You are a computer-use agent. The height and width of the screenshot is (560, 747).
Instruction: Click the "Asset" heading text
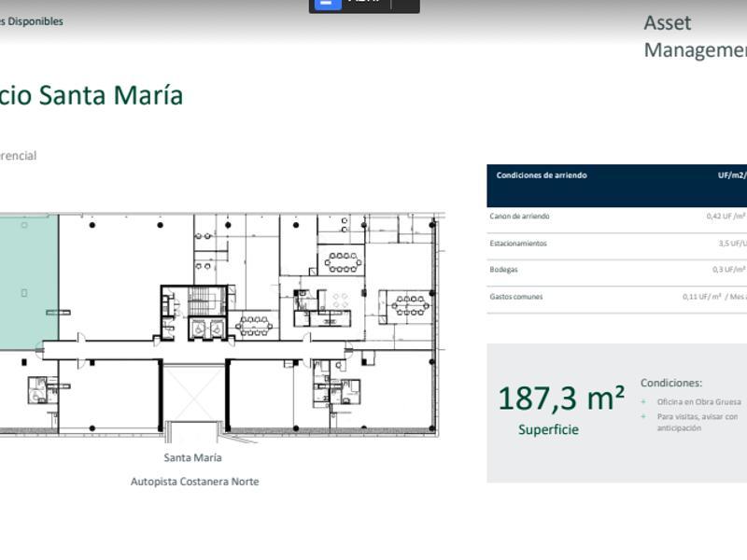(x=668, y=22)
